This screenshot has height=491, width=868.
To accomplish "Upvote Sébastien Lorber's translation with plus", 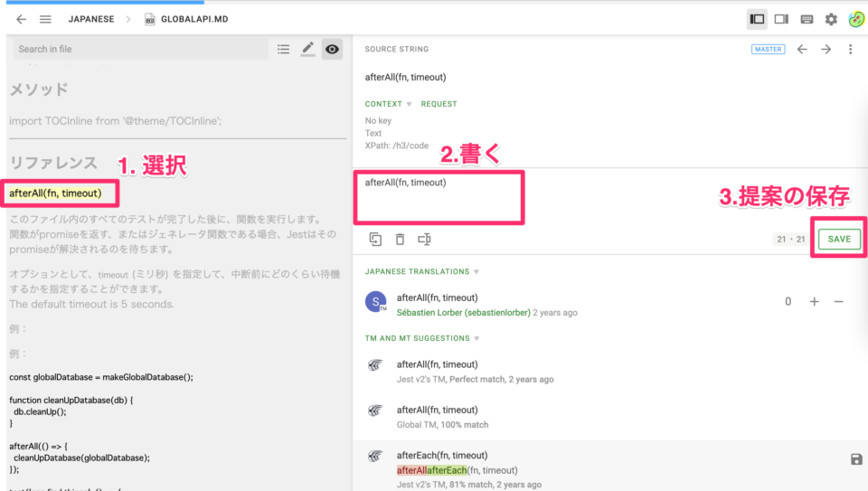I will tap(814, 302).
